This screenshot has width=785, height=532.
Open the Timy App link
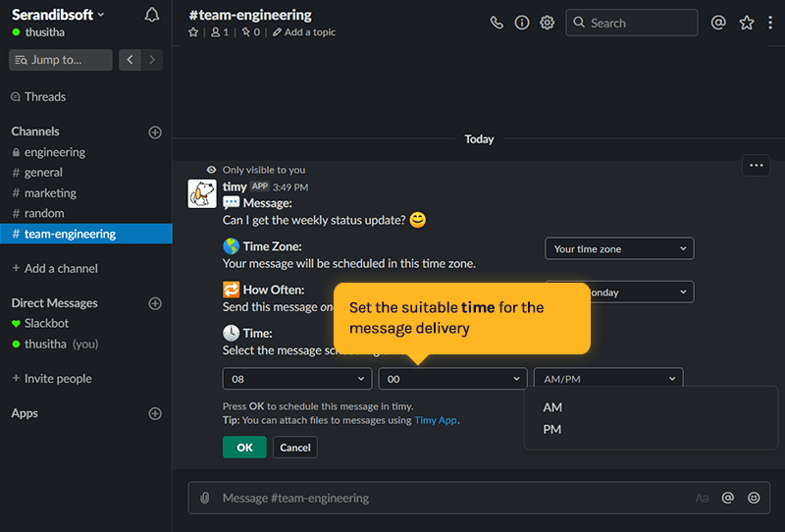click(x=436, y=420)
